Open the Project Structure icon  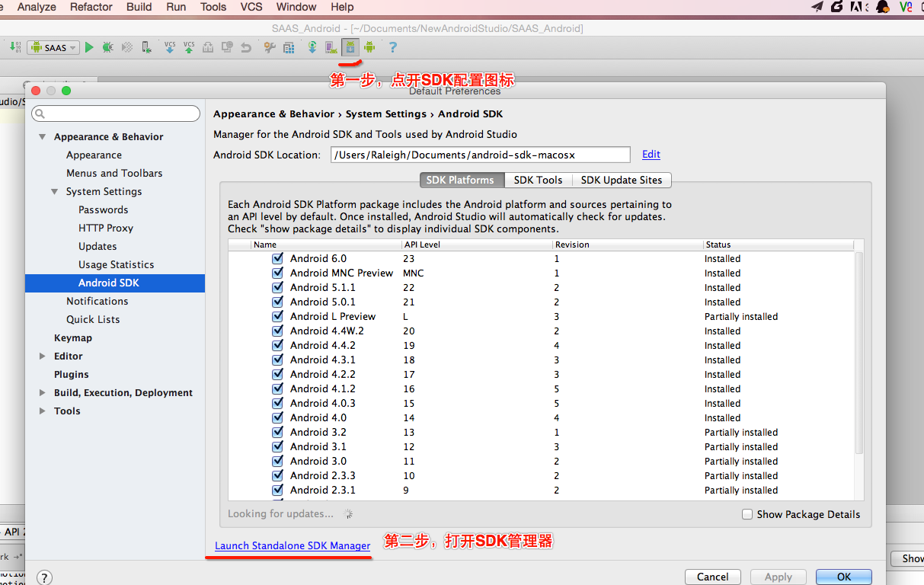click(289, 47)
